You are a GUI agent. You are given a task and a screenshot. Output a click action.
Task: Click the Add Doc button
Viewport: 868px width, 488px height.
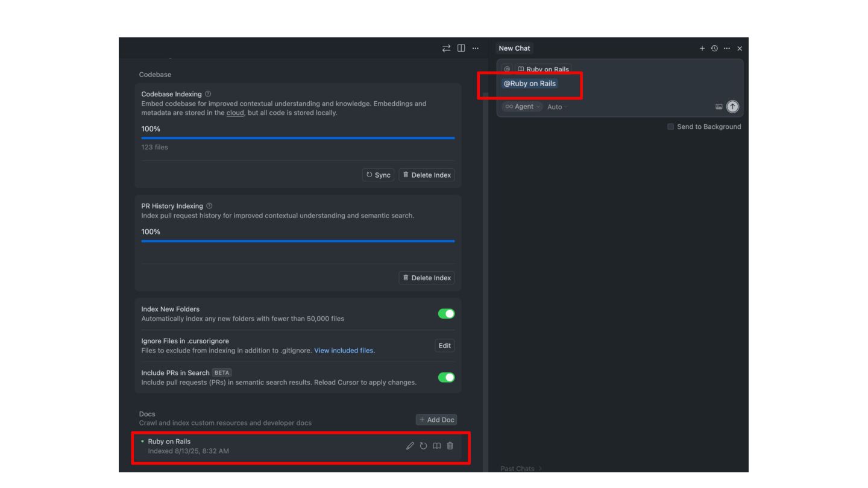point(436,420)
